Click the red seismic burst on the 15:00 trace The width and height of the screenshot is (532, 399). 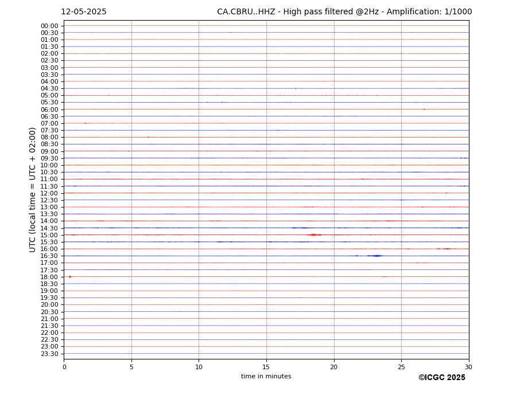pyautogui.click(x=314, y=235)
